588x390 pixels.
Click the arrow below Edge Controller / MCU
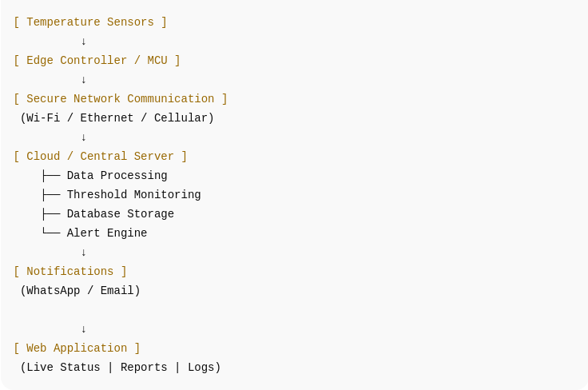coord(83,80)
